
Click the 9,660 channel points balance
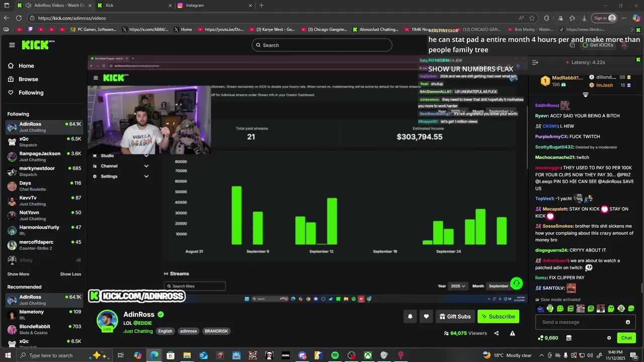(548, 338)
